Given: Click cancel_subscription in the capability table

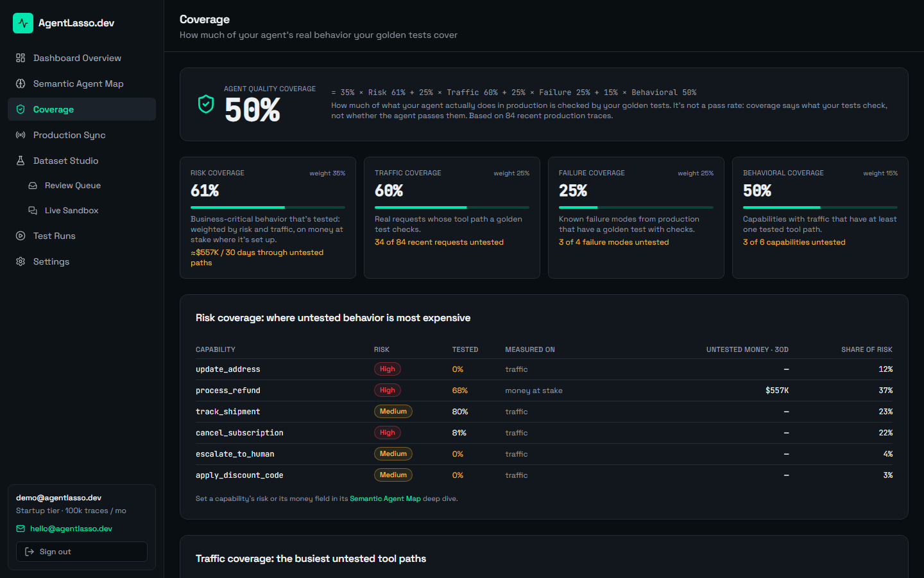Looking at the screenshot, I should point(239,433).
